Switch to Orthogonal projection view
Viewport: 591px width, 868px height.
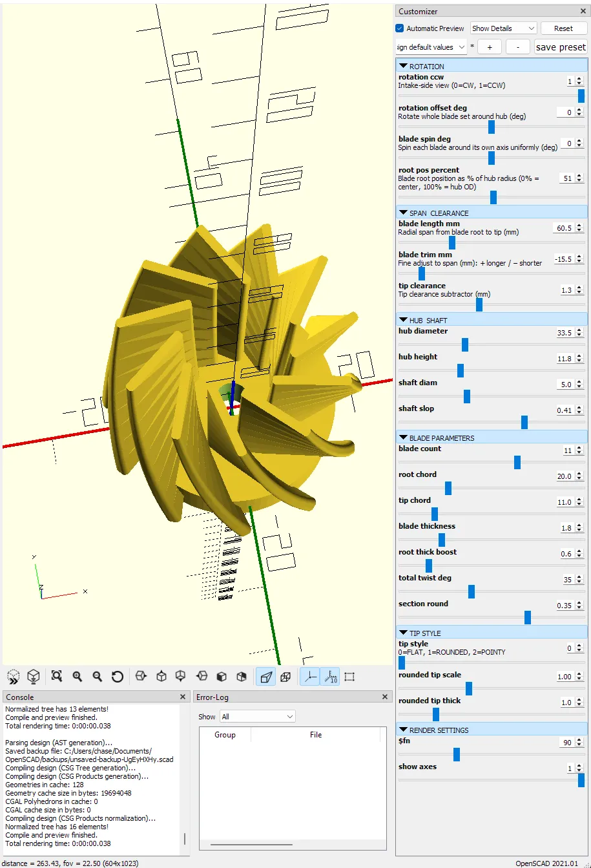pyautogui.click(x=285, y=677)
